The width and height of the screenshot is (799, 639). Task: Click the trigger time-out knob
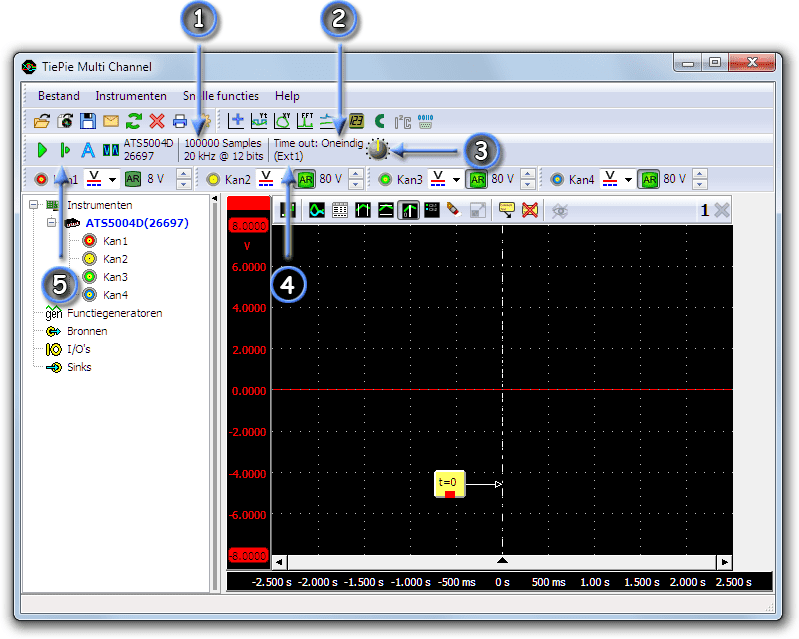pyautogui.click(x=378, y=149)
